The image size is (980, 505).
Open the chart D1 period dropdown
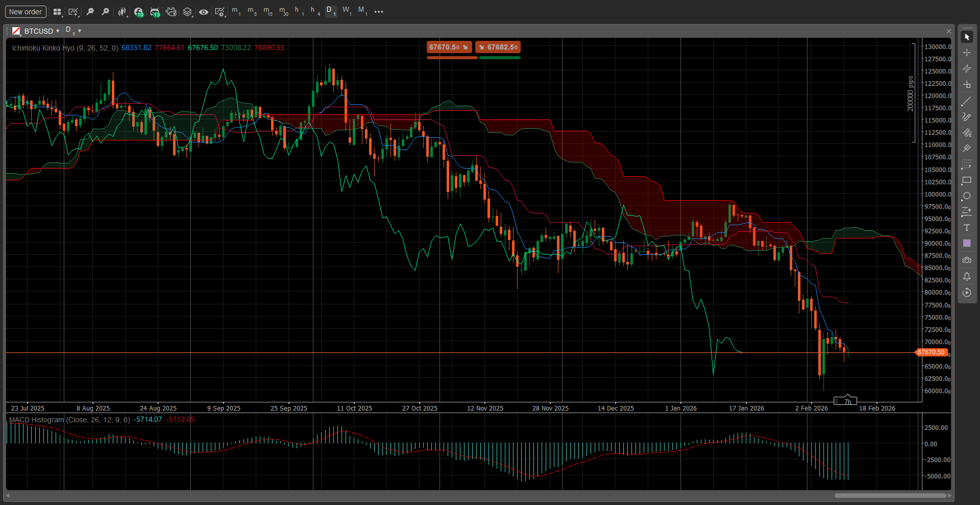click(x=73, y=31)
